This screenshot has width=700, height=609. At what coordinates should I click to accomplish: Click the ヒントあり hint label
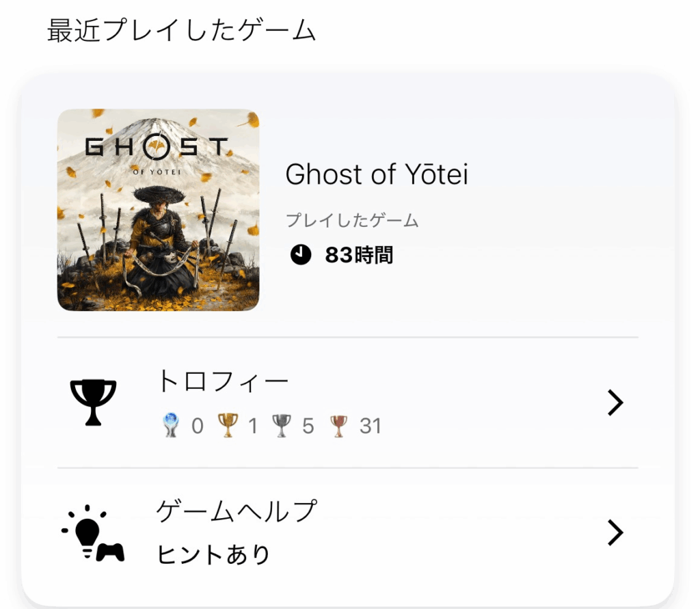point(213,554)
